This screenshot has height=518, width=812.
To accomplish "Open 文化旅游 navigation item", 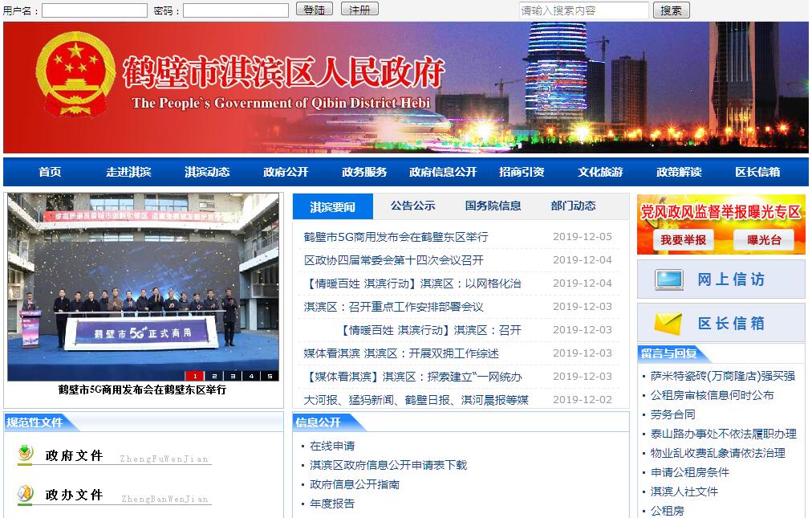I will (x=600, y=172).
